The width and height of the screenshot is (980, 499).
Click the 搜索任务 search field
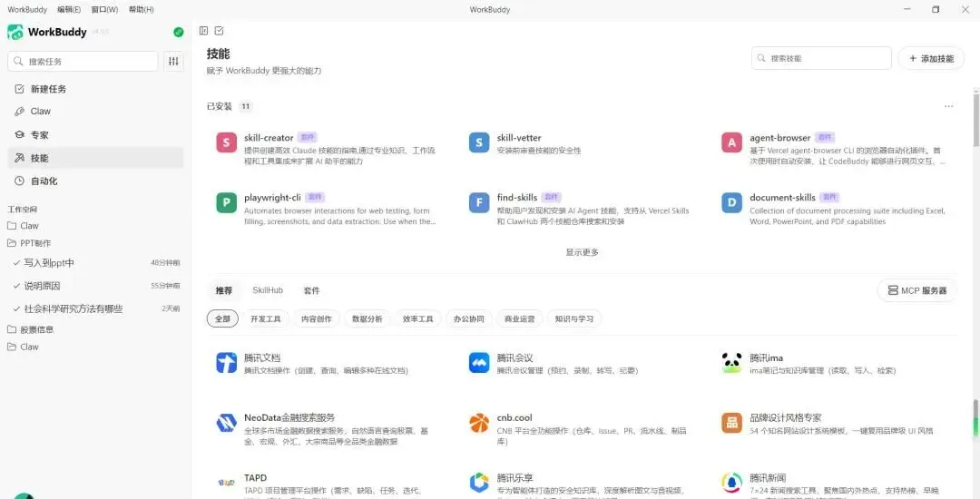83,61
